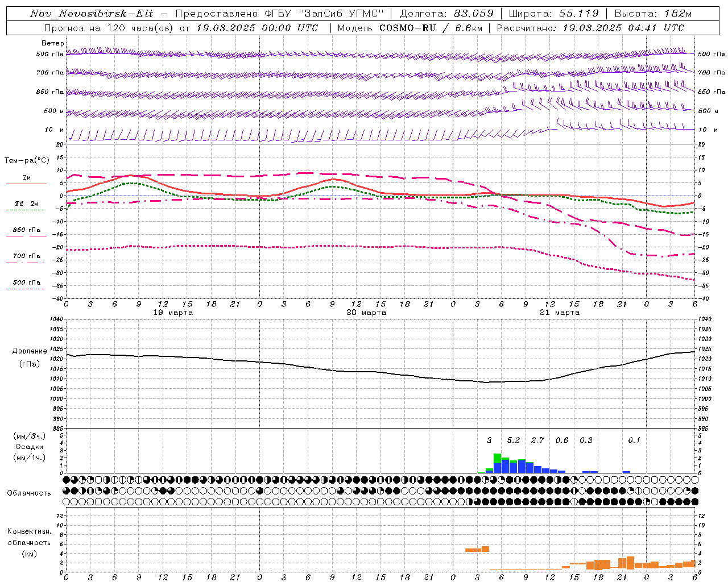The width and height of the screenshot is (728, 582).
Task: Click the 5.2 precipitation total value
Action: pyautogui.click(x=513, y=440)
